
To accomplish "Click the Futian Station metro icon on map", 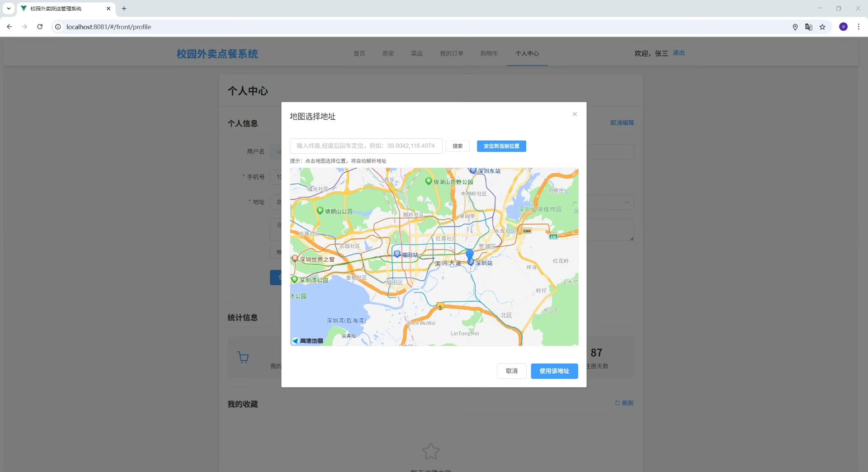I will [397, 254].
